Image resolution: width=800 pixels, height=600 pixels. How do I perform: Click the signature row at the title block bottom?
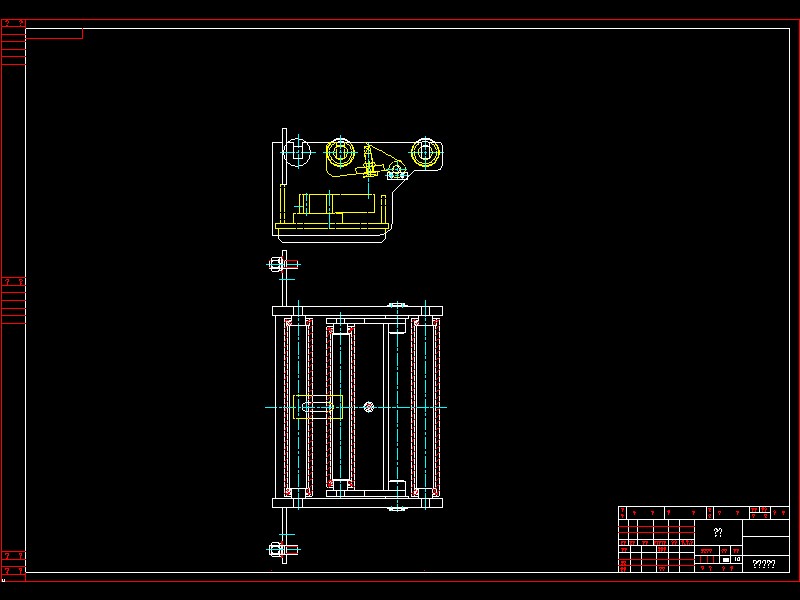[660, 568]
